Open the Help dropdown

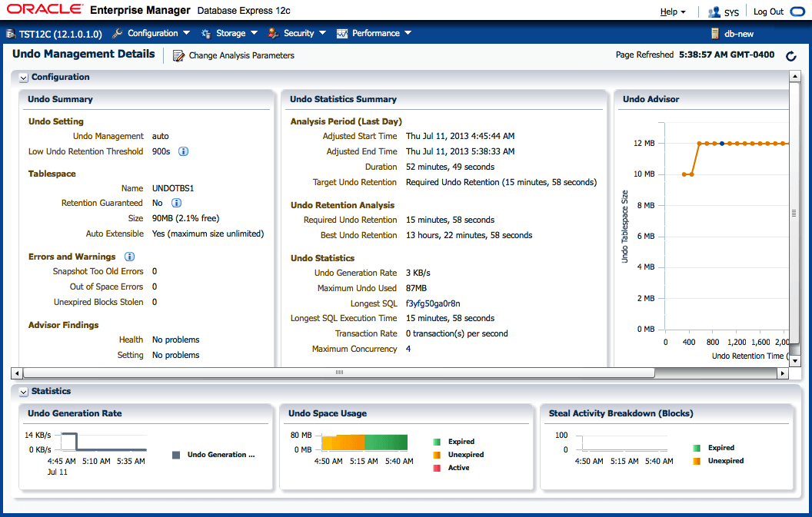pos(673,12)
